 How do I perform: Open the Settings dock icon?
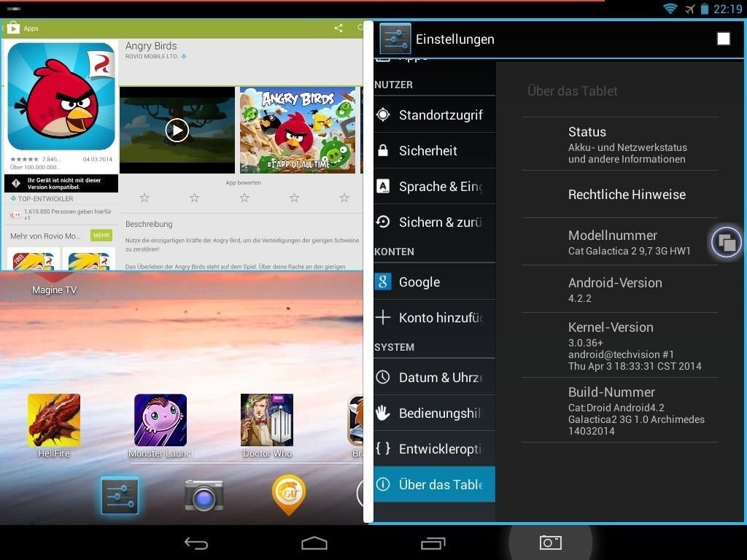point(120,496)
